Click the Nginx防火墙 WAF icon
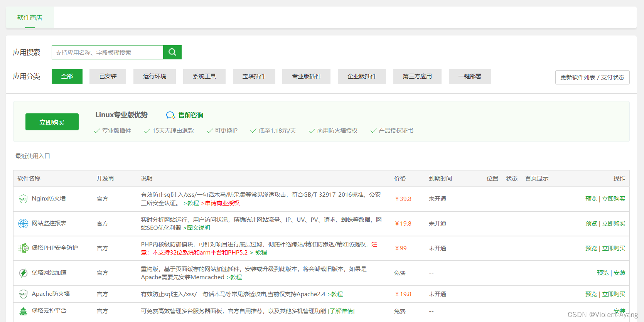 tap(23, 199)
